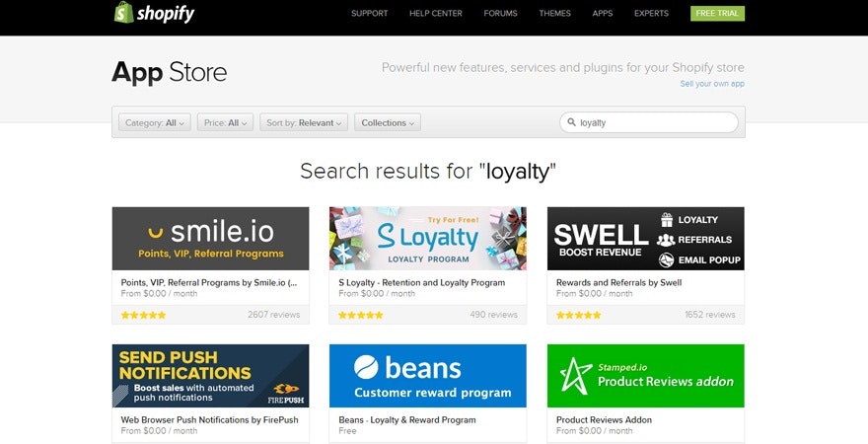
Task: Select Experts in the top navigation
Action: [650, 14]
